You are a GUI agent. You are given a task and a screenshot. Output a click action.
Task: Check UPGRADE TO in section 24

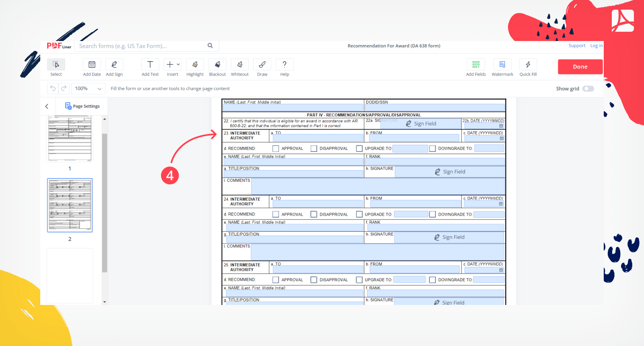coord(359,214)
